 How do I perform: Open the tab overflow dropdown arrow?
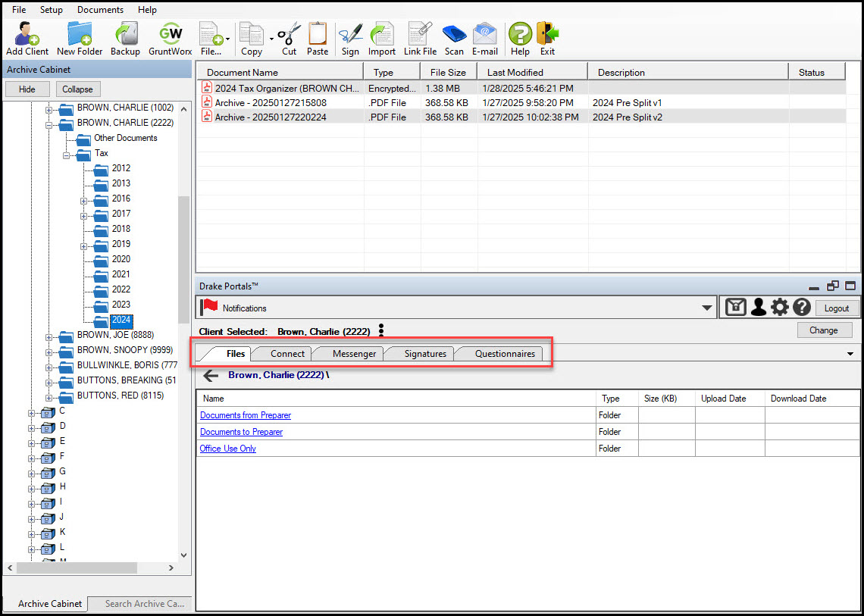(850, 354)
